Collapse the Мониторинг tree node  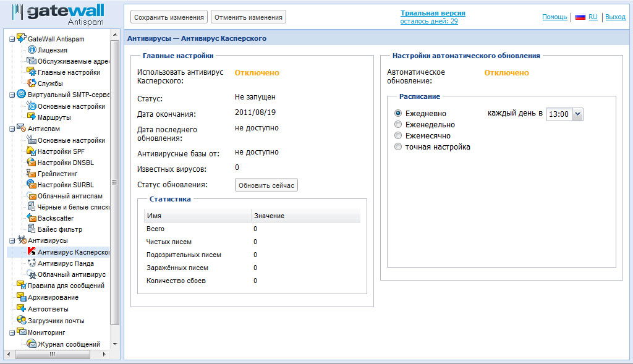12,333
